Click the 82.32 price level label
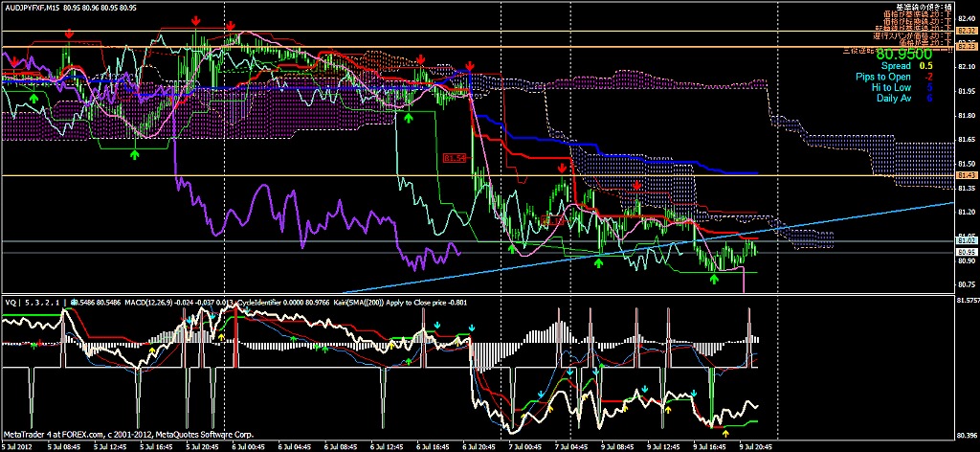 pyautogui.click(x=967, y=32)
